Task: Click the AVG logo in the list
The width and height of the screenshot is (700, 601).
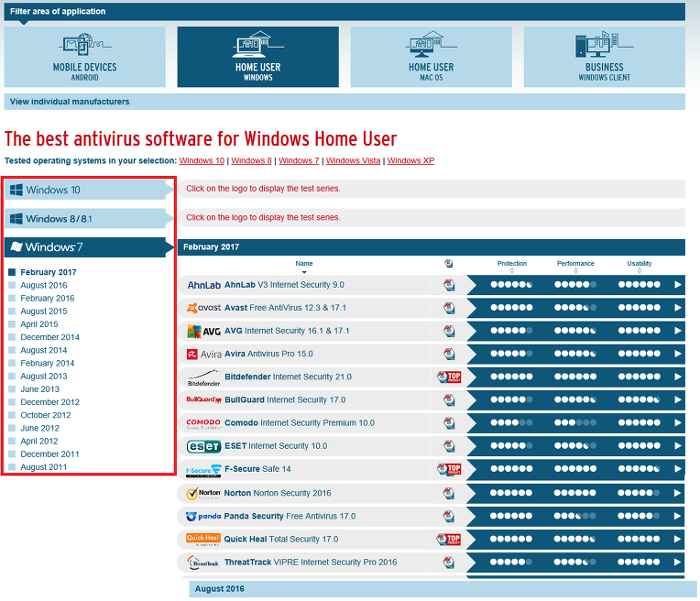Action: 203,331
